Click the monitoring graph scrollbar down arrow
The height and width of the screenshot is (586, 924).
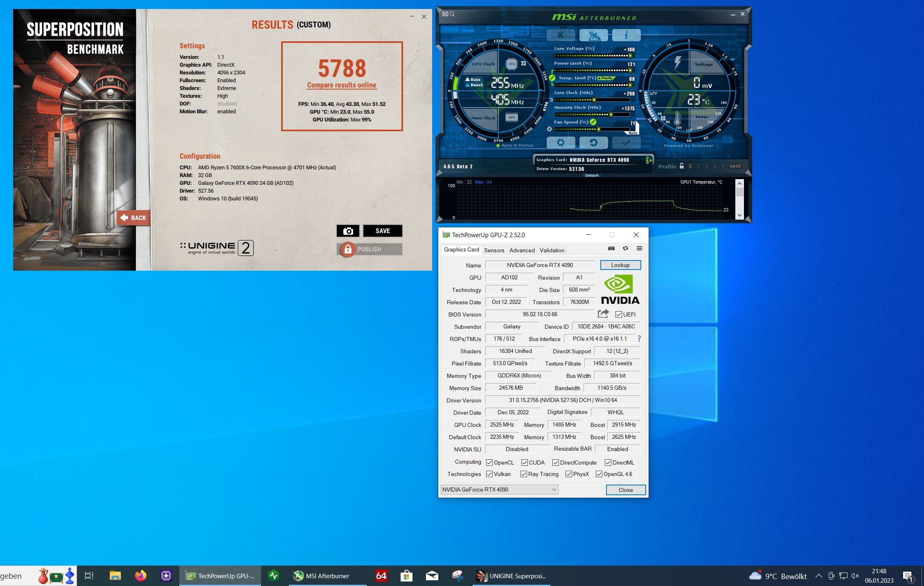coord(739,215)
